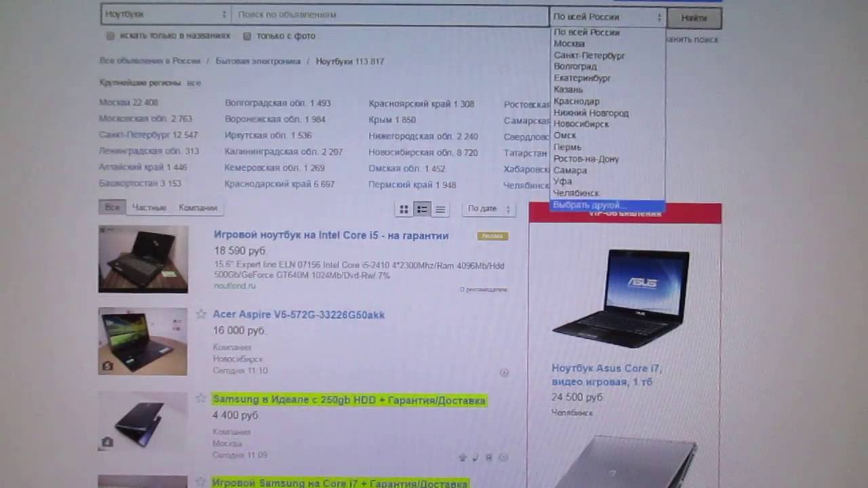Select Самара in region list

(x=570, y=170)
